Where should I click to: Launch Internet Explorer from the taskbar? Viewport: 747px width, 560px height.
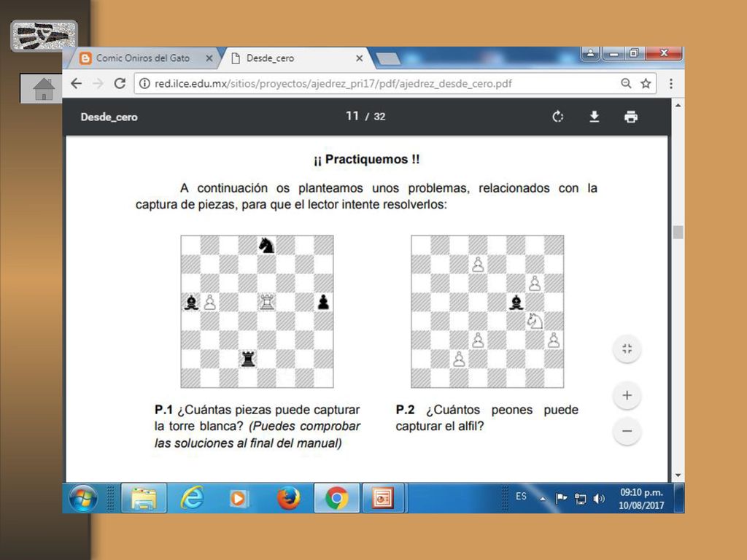(x=192, y=498)
